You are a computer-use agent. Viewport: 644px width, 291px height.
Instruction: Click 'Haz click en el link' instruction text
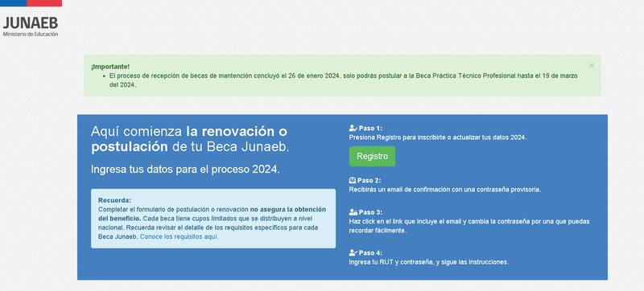click(469, 226)
